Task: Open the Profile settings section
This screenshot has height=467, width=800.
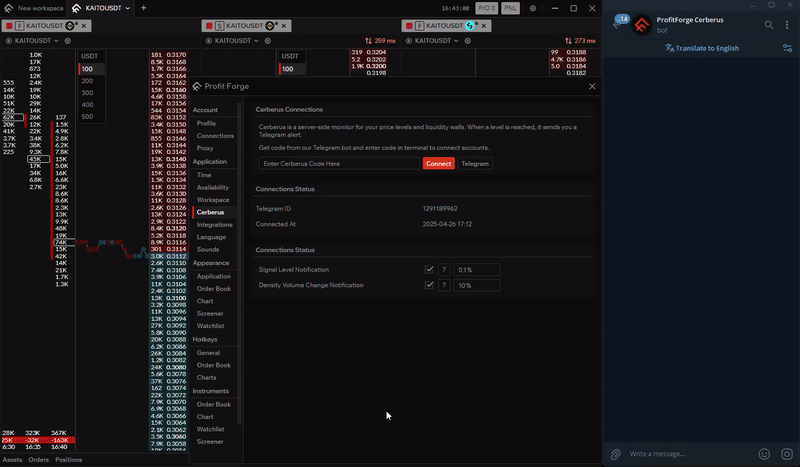Action: pos(206,124)
